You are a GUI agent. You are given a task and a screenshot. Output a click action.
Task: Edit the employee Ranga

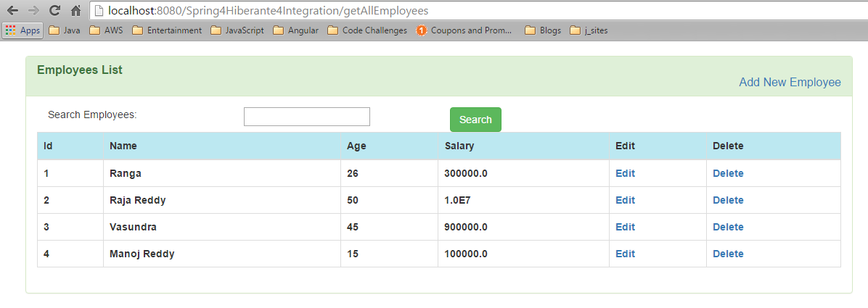(625, 173)
